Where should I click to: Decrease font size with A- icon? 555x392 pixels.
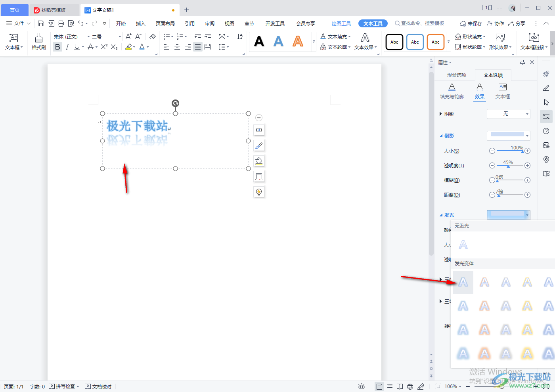[x=138, y=36]
